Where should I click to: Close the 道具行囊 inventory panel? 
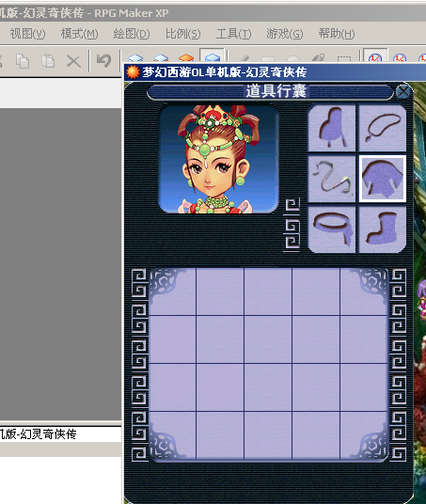tap(403, 91)
